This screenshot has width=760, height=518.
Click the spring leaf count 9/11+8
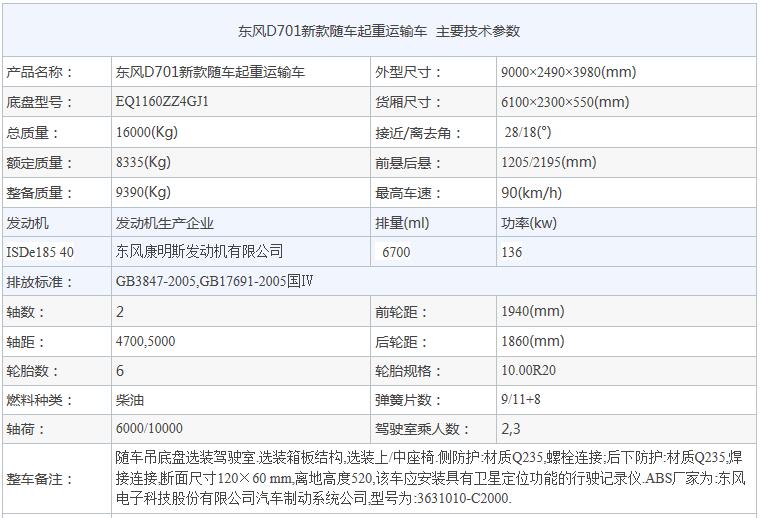click(521, 399)
